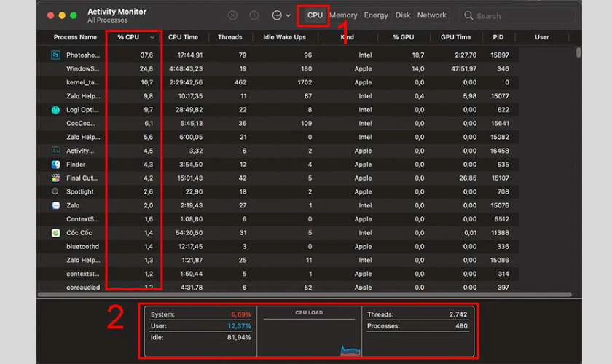This screenshot has height=364, width=612.
Task: Click GPU Time value 47:51,97
Action: pyautogui.click(x=463, y=68)
